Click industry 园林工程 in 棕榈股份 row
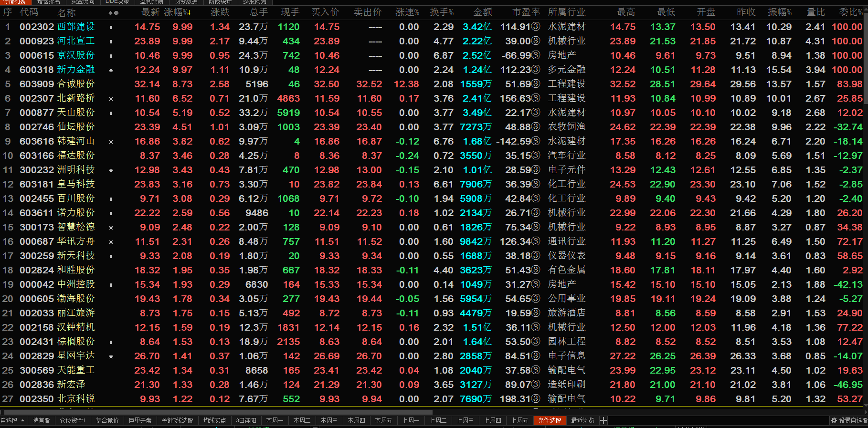The image size is (868, 428). click(x=567, y=342)
